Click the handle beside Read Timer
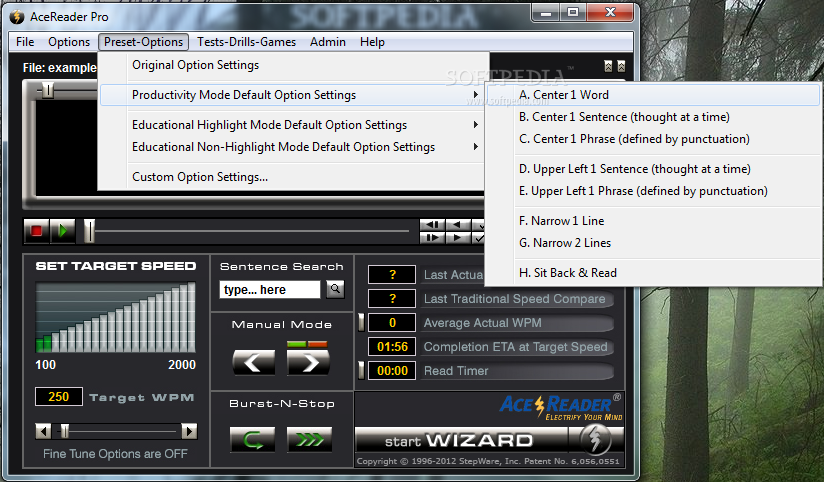Screen dimensions: 824x482 (361, 370)
